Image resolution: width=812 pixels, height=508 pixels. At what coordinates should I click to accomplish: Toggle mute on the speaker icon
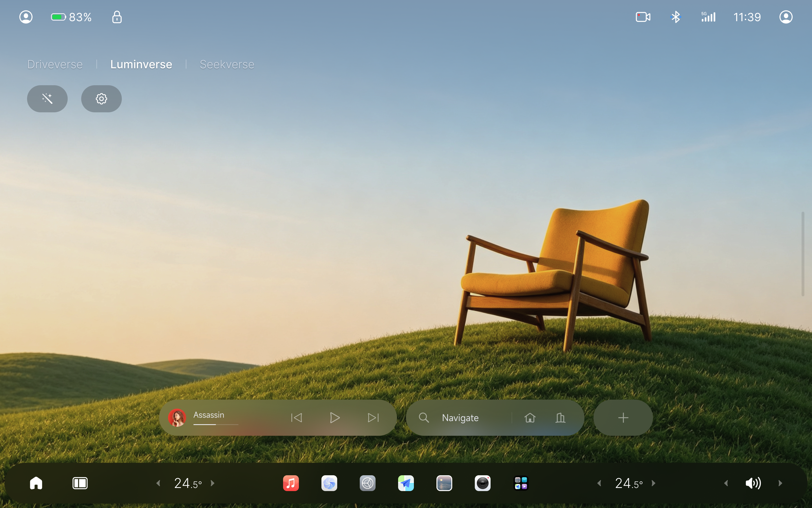click(x=753, y=483)
